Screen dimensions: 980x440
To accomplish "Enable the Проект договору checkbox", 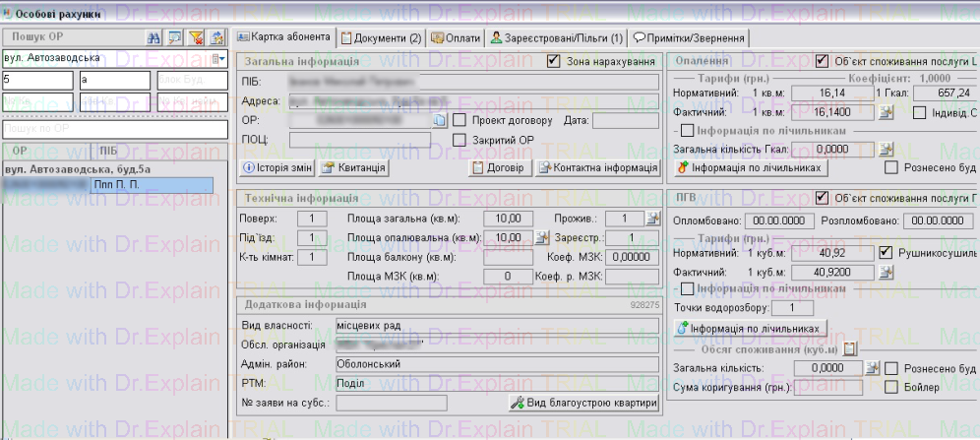I will [459, 120].
